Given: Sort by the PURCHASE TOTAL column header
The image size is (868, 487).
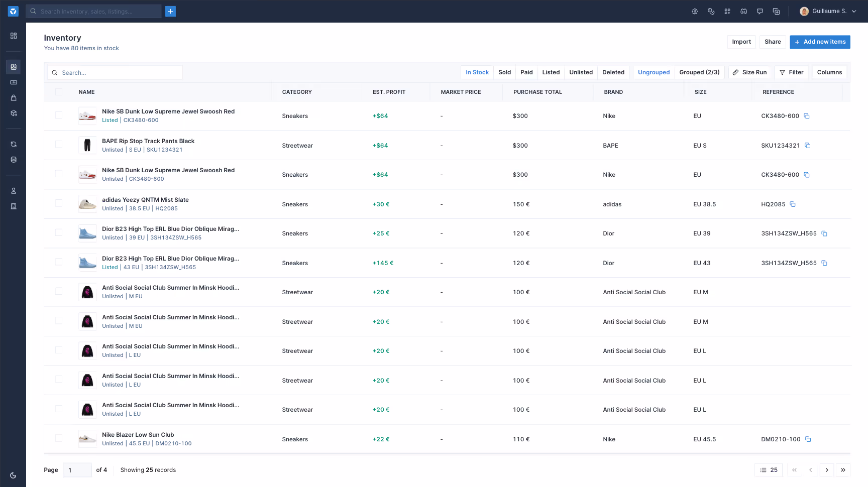Looking at the screenshot, I should [537, 92].
